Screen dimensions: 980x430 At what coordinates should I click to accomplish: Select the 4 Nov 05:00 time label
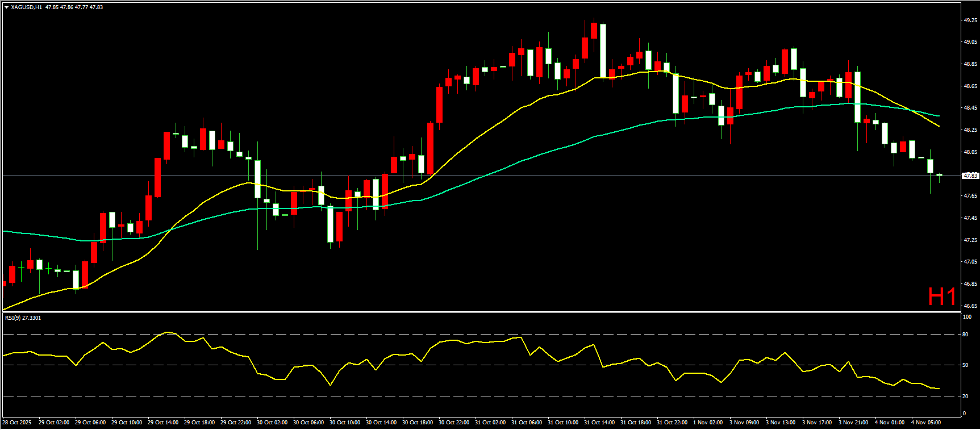(x=926, y=423)
